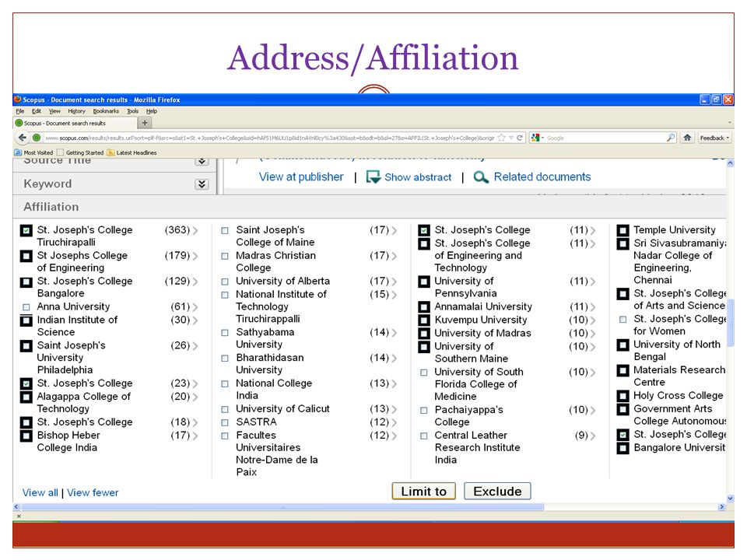Click the vertical scrollbar thumb
The width and height of the screenshot is (747, 560).
point(731,322)
